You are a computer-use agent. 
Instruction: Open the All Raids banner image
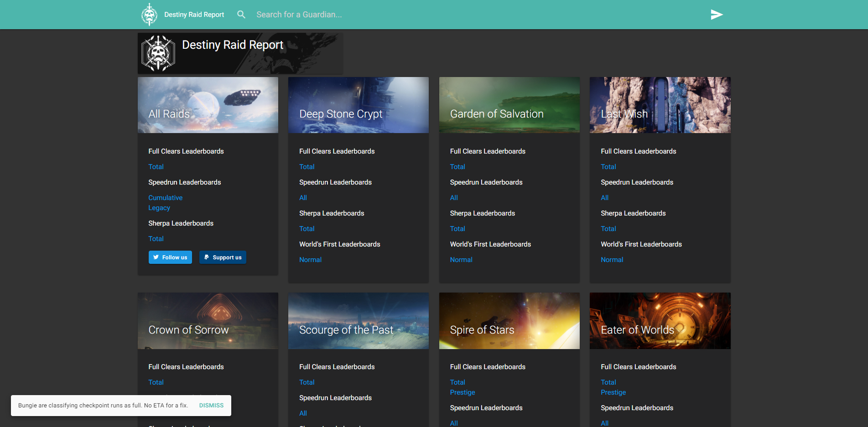tap(208, 105)
